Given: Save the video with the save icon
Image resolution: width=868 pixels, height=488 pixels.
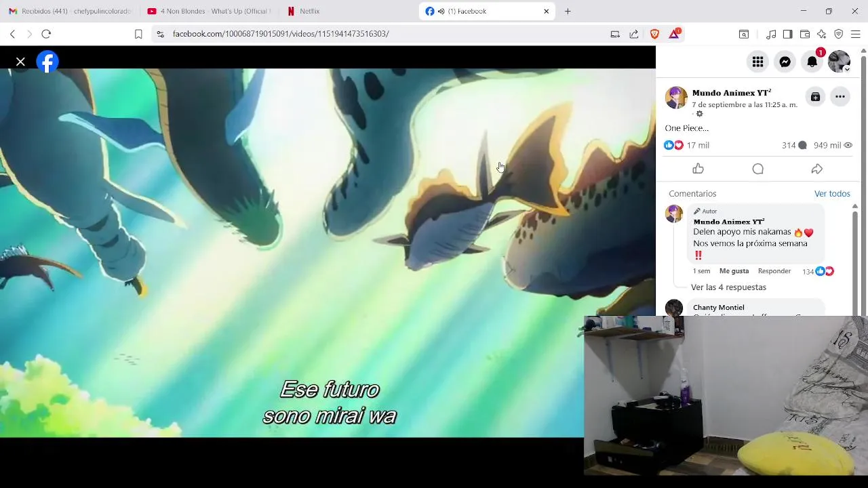Looking at the screenshot, I should click(x=815, y=97).
